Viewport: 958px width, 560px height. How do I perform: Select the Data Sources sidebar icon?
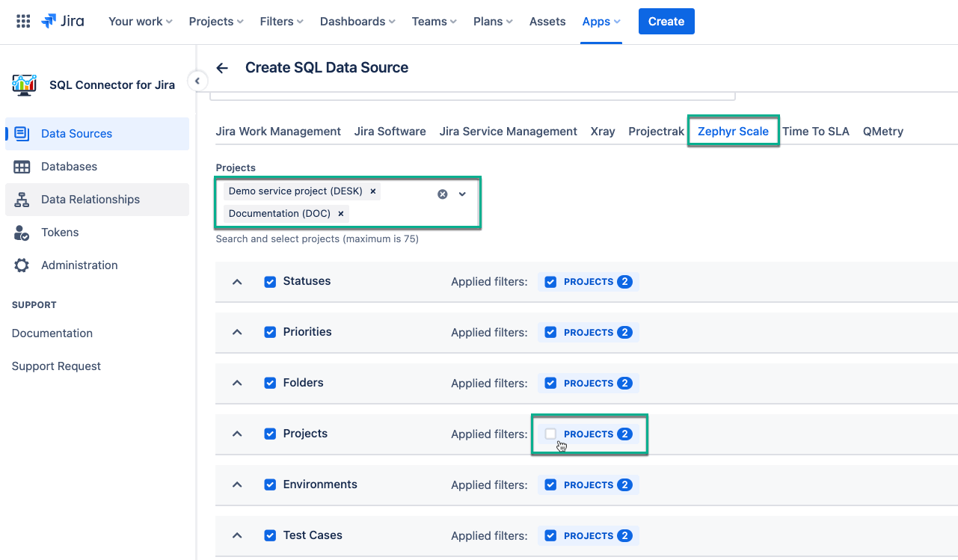click(23, 133)
